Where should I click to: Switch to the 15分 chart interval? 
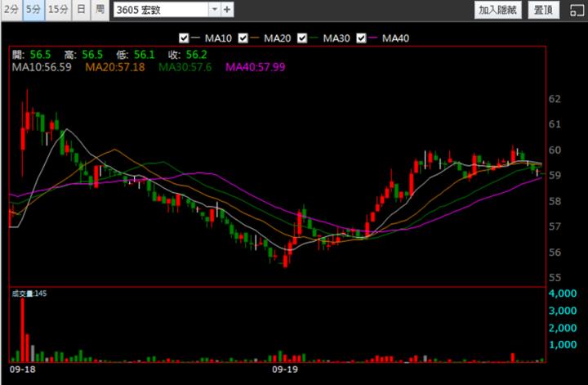click(x=58, y=10)
